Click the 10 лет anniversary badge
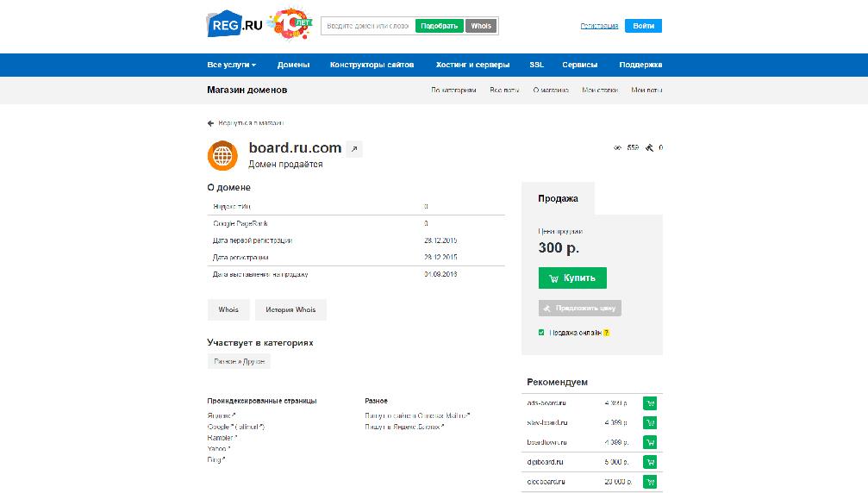 [289, 25]
